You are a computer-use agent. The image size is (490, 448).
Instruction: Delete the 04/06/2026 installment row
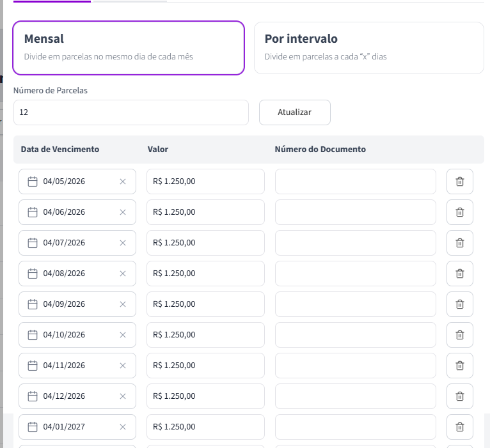coord(460,212)
